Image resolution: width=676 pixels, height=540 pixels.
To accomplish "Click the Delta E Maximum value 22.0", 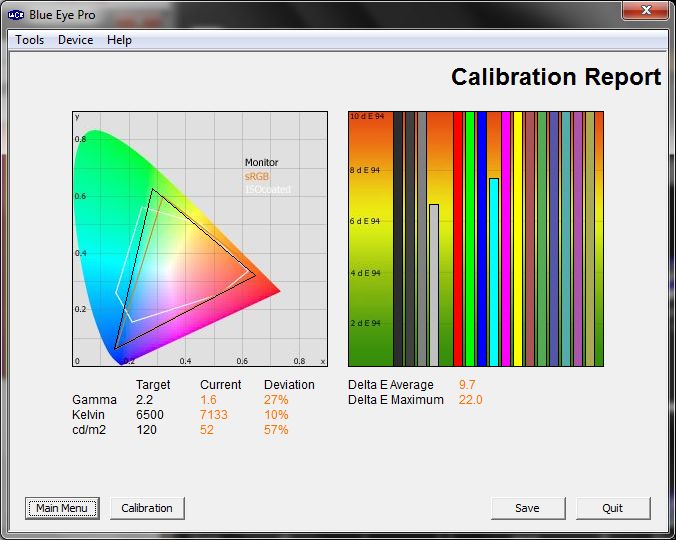I will tap(470, 400).
